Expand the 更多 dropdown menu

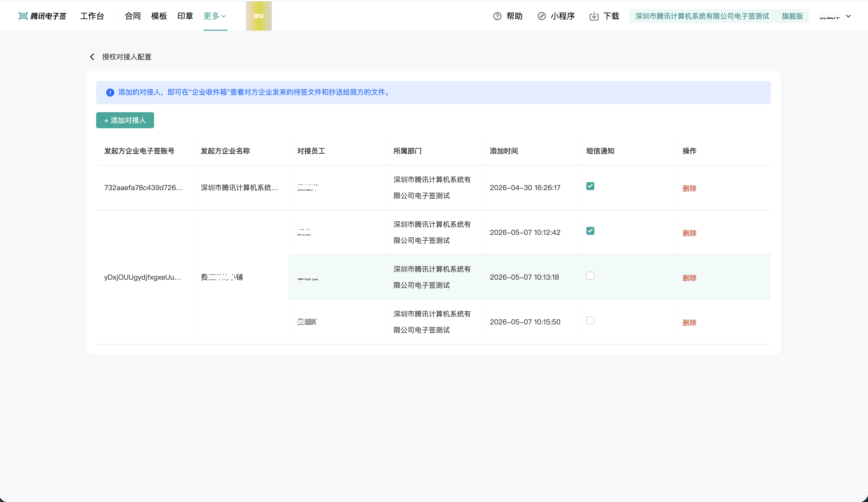click(215, 16)
